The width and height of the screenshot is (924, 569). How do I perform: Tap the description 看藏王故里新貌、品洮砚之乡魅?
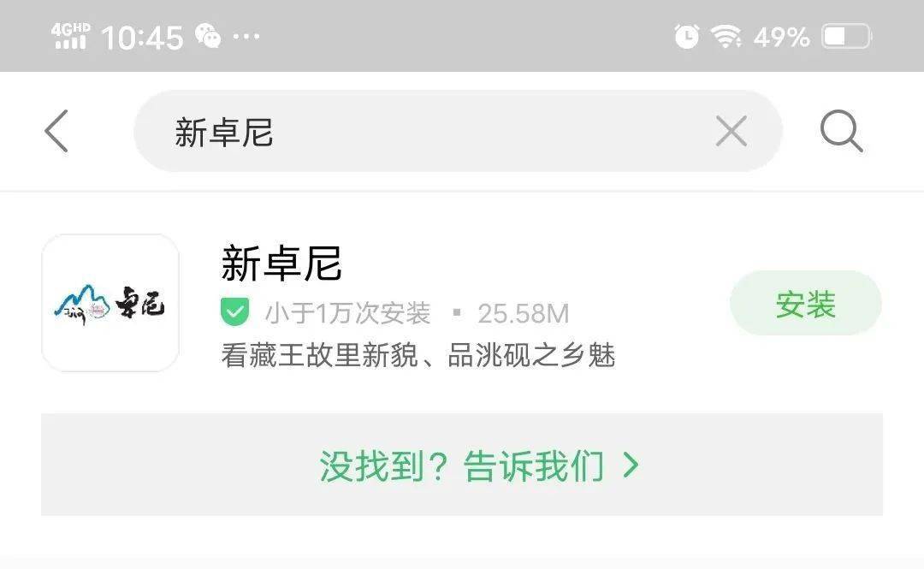pyautogui.click(x=418, y=356)
